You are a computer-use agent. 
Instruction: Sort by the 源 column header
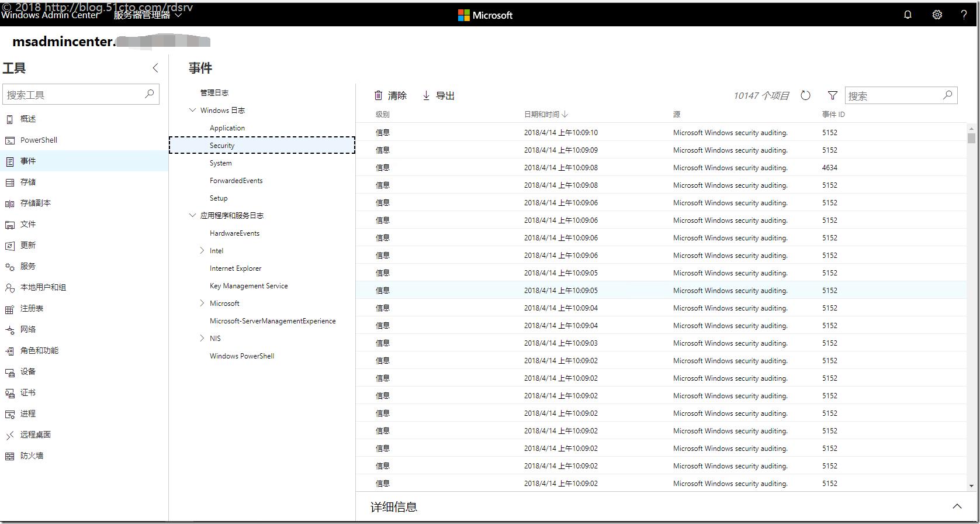[677, 115]
